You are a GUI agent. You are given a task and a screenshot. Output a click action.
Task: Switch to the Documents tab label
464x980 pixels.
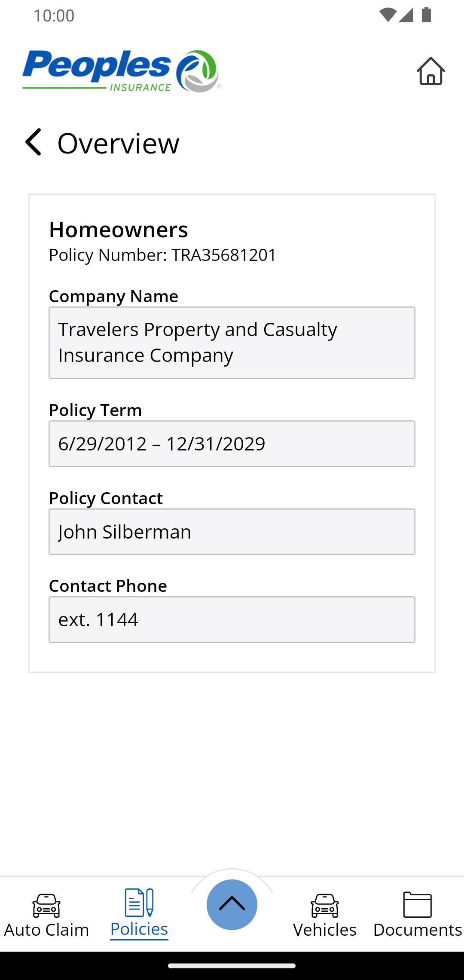(418, 930)
